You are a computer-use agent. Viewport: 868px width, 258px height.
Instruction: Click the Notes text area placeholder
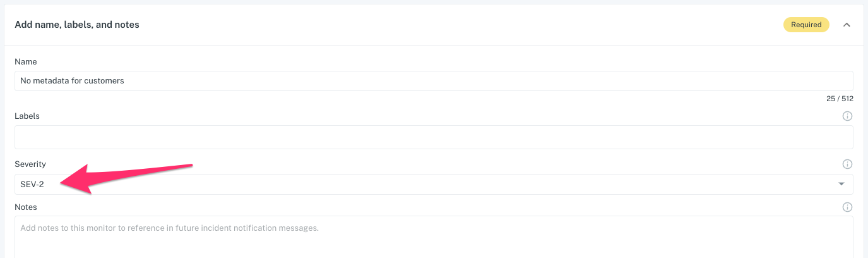[x=169, y=228]
